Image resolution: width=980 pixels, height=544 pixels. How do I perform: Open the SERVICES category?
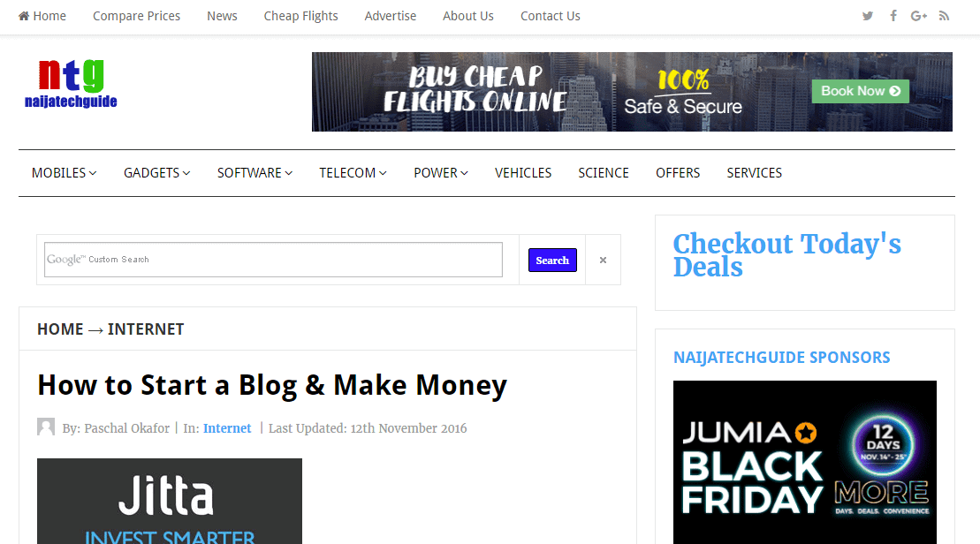[754, 173]
